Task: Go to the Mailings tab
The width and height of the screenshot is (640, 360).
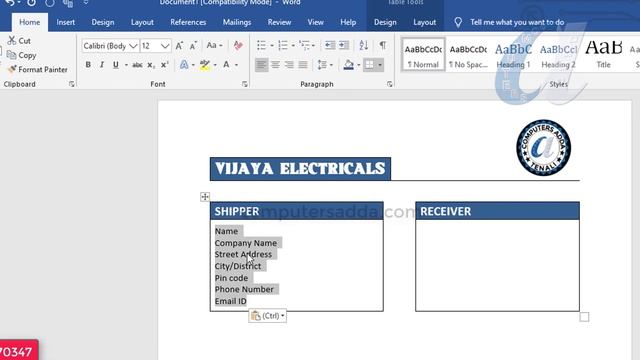Action: 237,22
